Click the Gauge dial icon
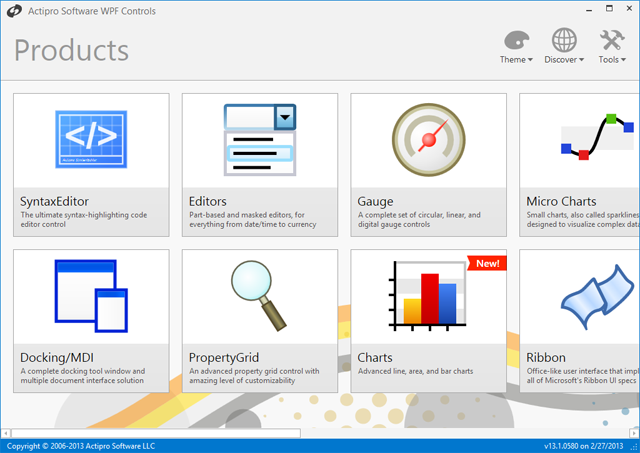The height and width of the screenshot is (453, 640). 429,140
